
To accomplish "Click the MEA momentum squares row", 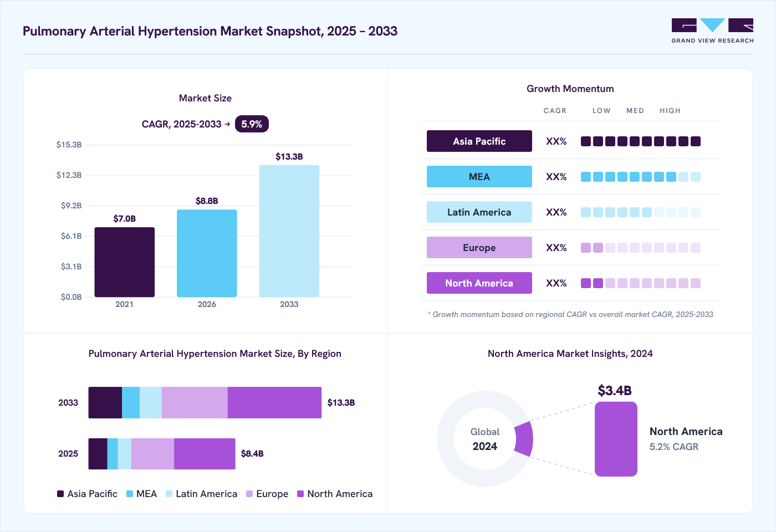I will [x=641, y=177].
